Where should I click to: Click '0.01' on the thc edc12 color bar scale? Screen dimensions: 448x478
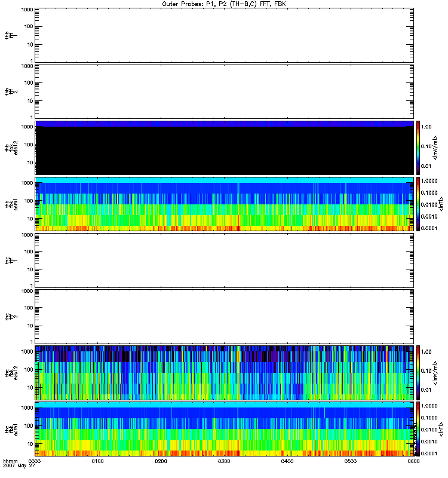[426, 390]
